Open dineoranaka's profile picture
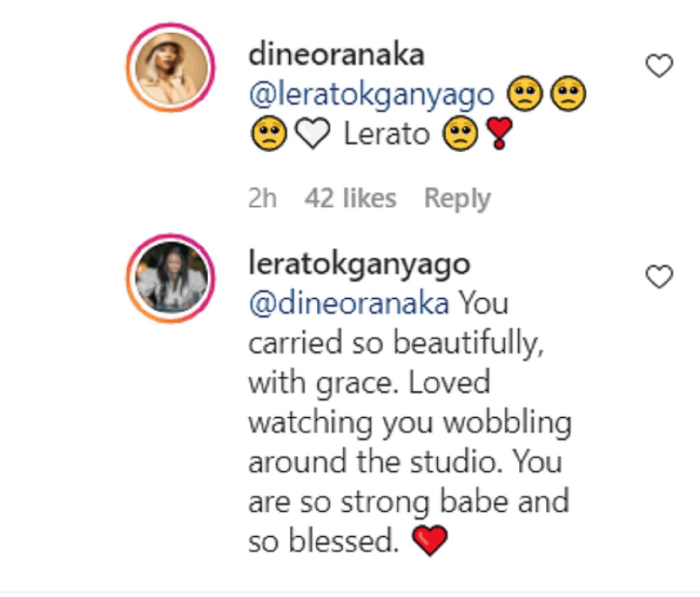Viewport: 700px width, 597px height. coord(171,68)
